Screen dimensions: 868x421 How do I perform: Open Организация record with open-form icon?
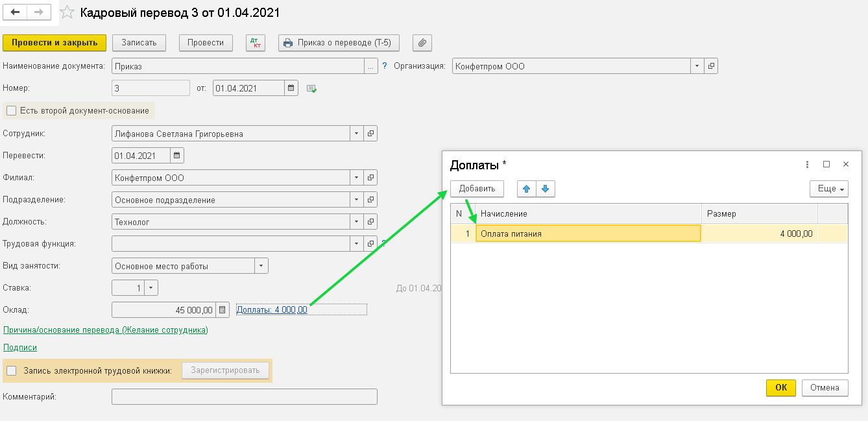[711, 66]
